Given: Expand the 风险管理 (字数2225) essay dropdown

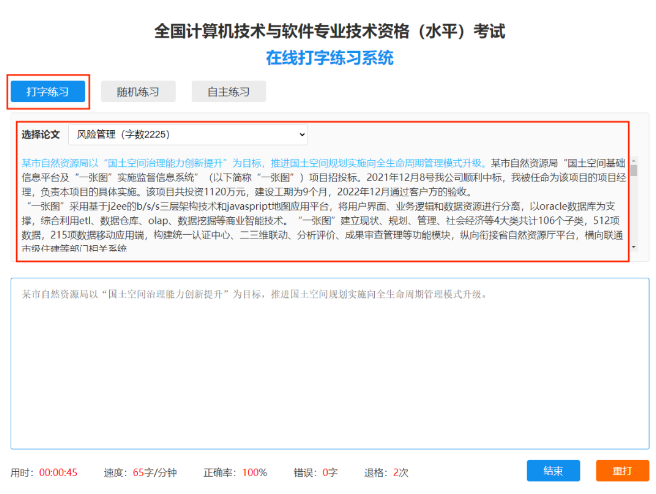Looking at the screenshot, I should coord(188,134).
